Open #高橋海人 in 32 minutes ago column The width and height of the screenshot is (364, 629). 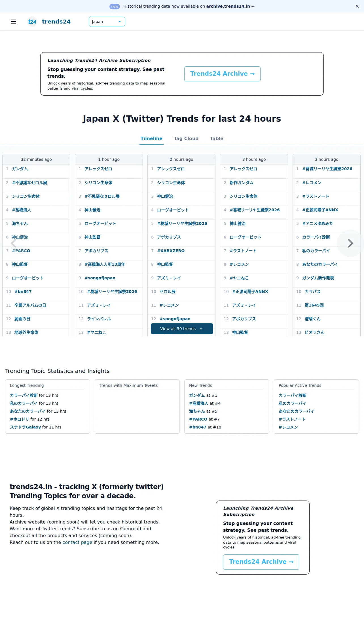coord(22,210)
